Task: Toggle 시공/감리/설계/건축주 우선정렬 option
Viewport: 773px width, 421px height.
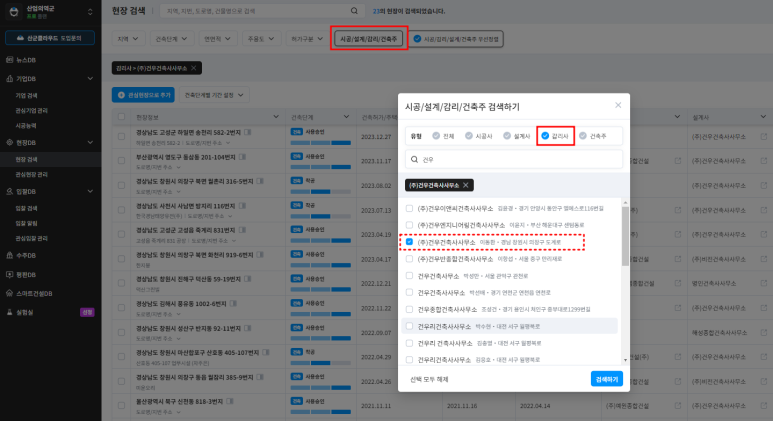Action: click(457, 39)
